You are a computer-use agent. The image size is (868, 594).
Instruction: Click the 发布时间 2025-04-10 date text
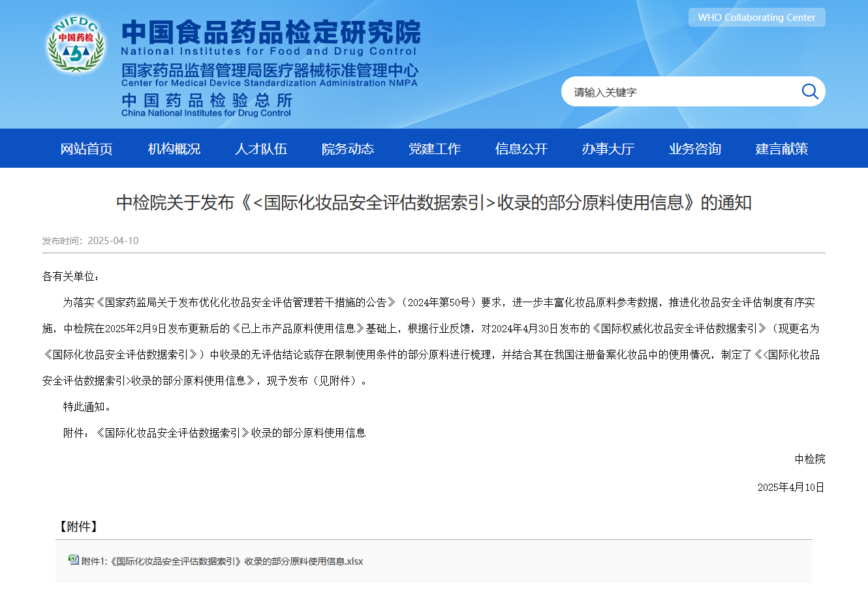coord(91,241)
